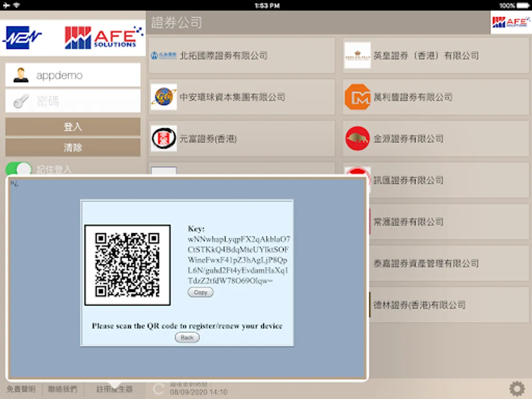Tap the 英皇證券 crown logo
532x399 pixels.
357,55
